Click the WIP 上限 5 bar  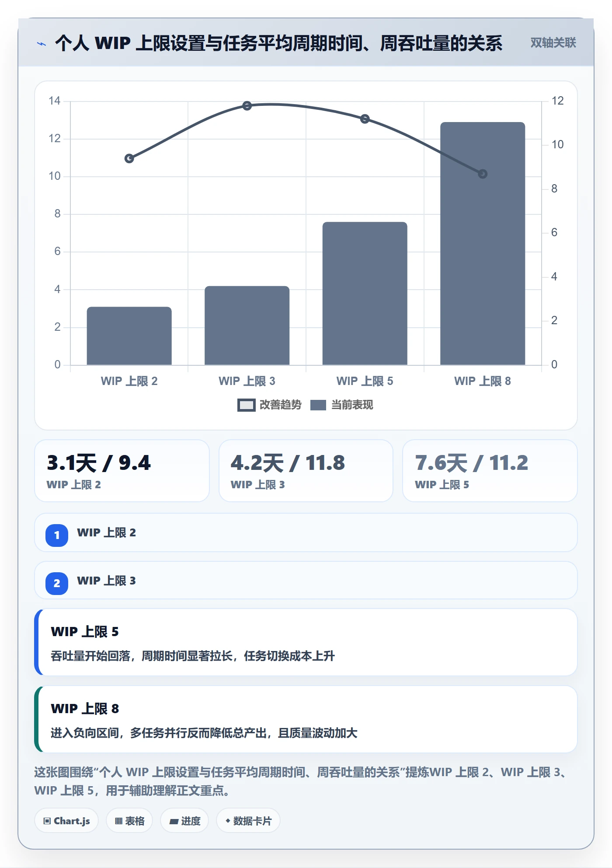[x=365, y=293]
